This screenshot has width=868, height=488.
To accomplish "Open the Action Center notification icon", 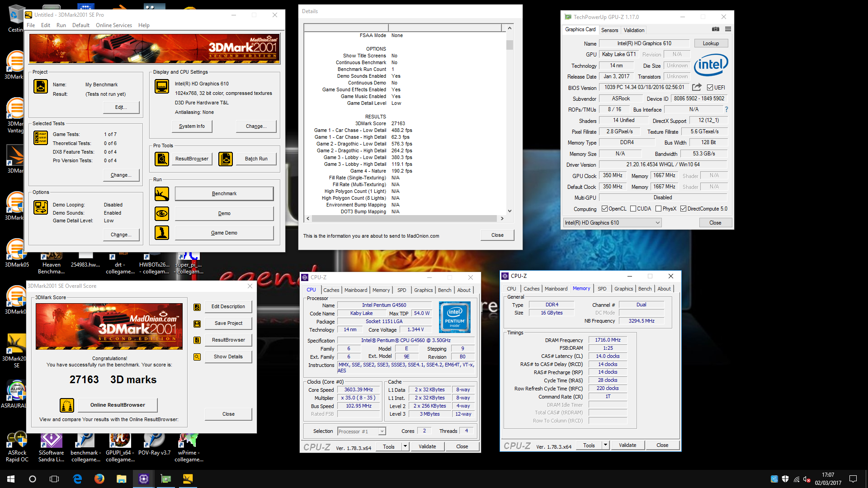I will (853, 479).
